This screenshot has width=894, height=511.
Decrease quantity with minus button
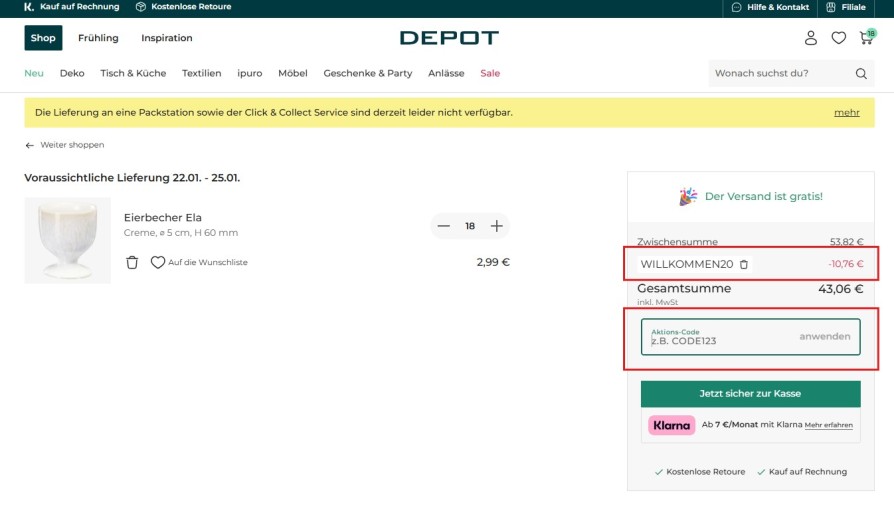click(x=443, y=226)
